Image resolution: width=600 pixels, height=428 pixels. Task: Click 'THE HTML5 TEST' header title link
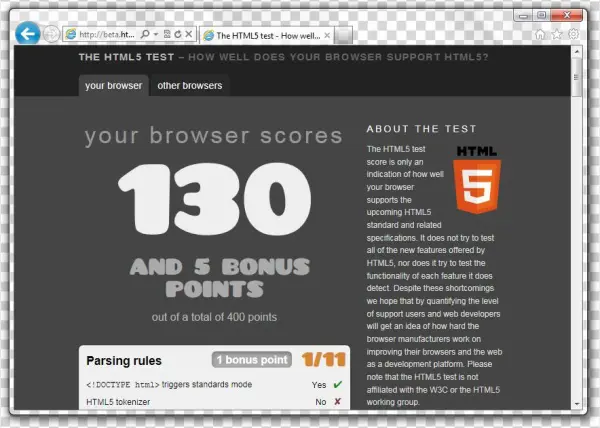click(x=117, y=57)
